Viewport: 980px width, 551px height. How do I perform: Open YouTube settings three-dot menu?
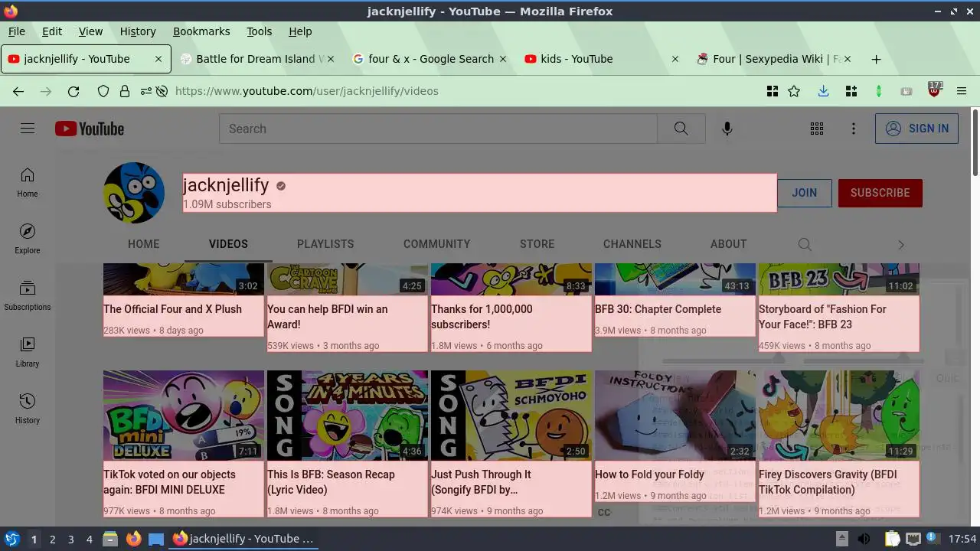pyautogui.click(x=854, y=129)
